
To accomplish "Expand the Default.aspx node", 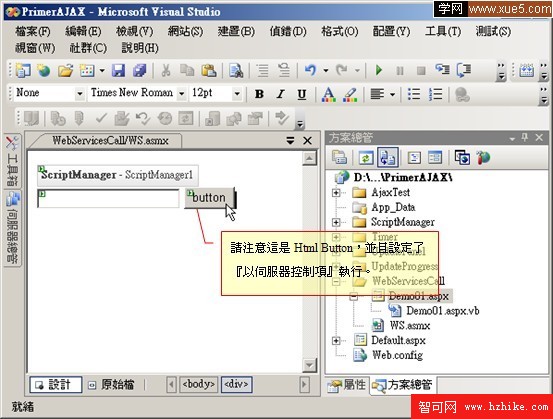I will pyautogui.click(x=336, y=341).
